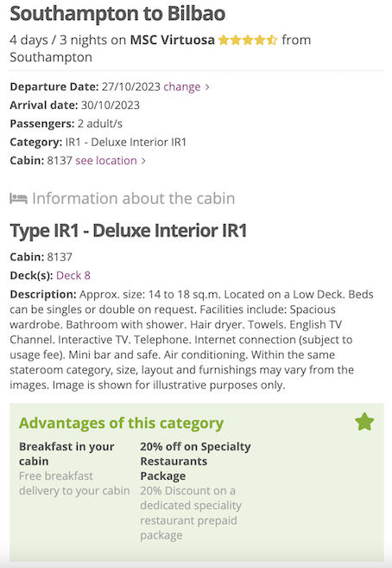Click the Type IR1 - Deluxe Interior IR1 heading

pyautogui.click(x=129, y=230)
